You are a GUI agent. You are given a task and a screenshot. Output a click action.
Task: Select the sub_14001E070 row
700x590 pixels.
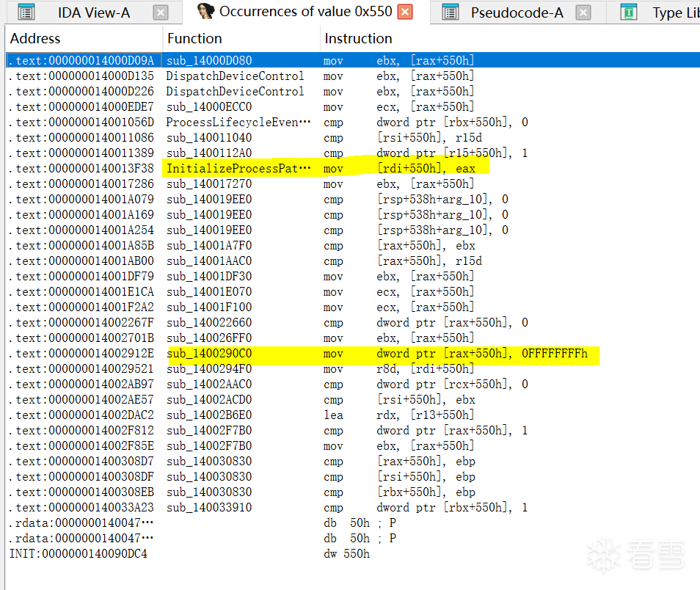click(x=353, y=291)
